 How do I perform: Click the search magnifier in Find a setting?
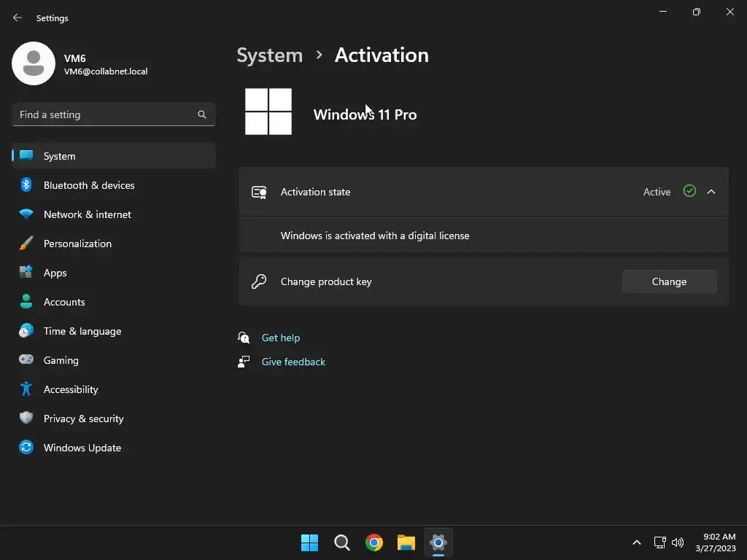[x=202, y=114]
